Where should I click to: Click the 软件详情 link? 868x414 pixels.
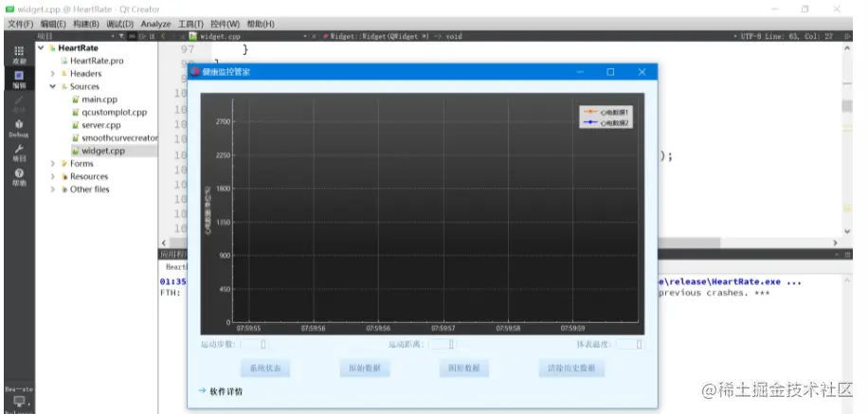[226, 391]
